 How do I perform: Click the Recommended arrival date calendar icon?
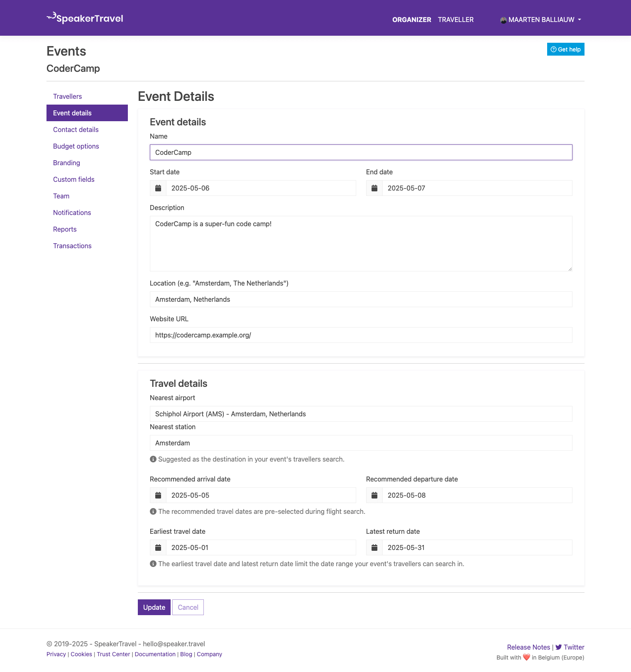click(x=158, y=496)
